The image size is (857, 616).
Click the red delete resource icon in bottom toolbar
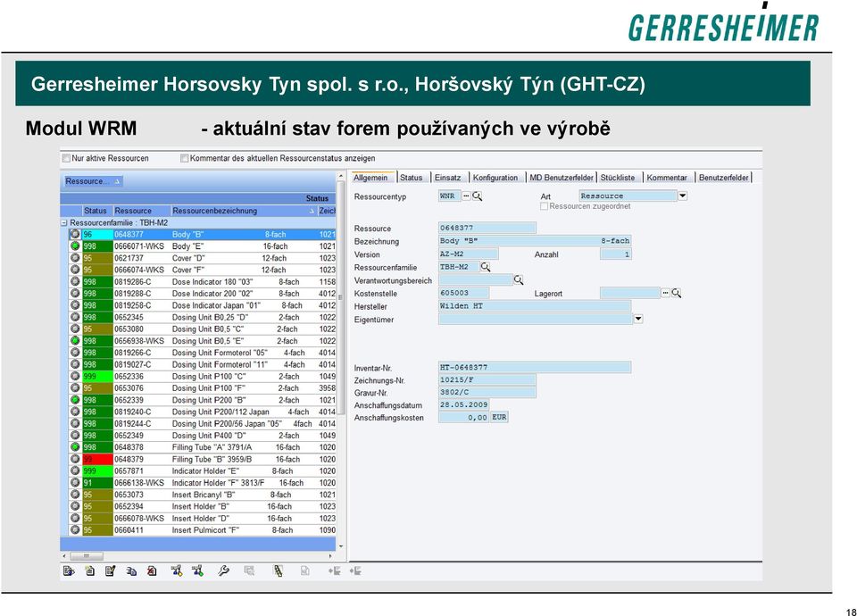click(x=152, y=571)
